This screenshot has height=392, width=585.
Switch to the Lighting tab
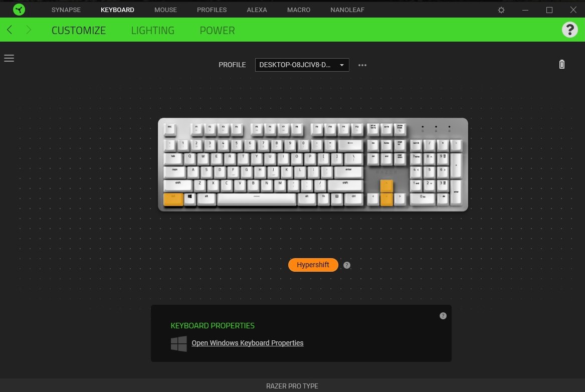[x=152, y=30]
